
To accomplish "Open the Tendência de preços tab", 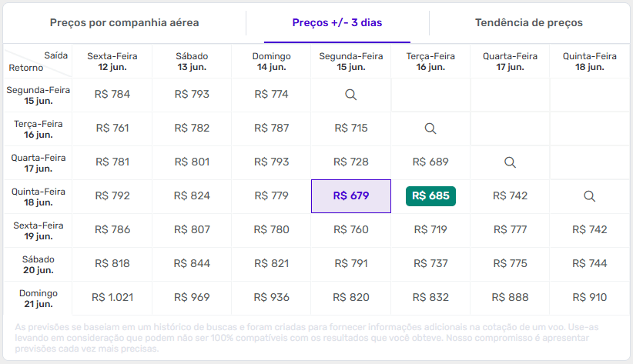I will click(x=529, y=22).
